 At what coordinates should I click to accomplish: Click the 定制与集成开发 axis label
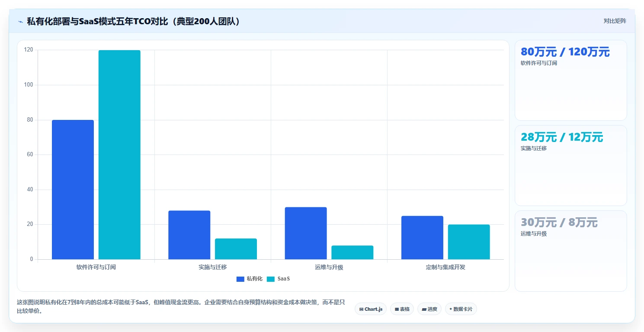[x=445, y=267]
